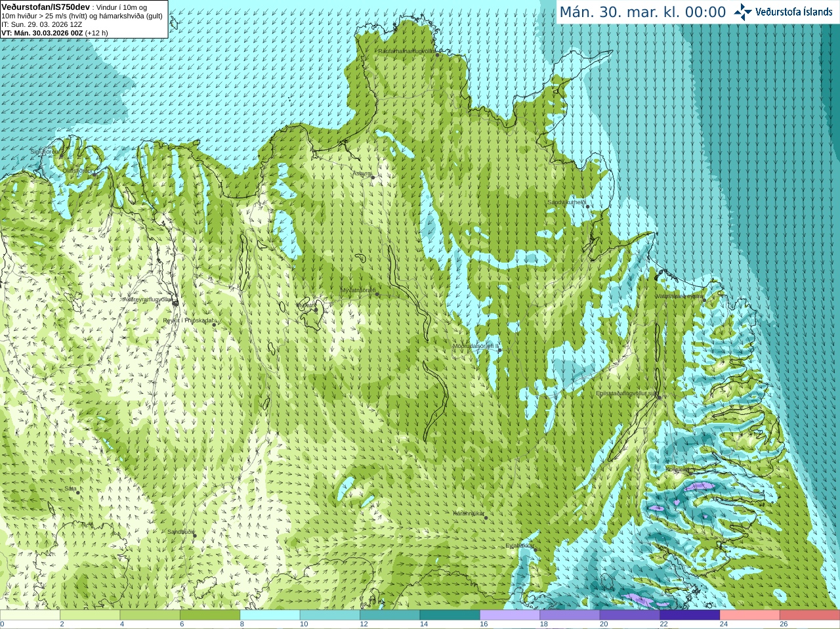Select the Mývatn station marker
Viewport: 840px width, 629px height.
316,309
